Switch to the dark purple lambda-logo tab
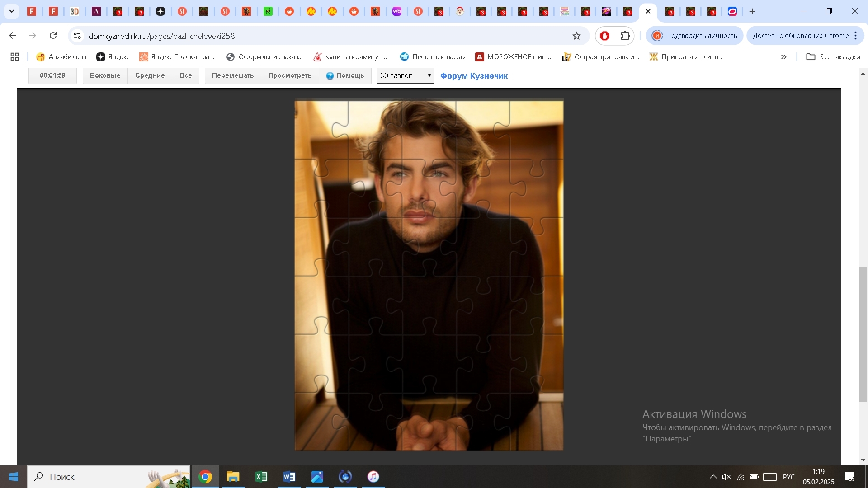868x488 pixels. tap(96, 11)
